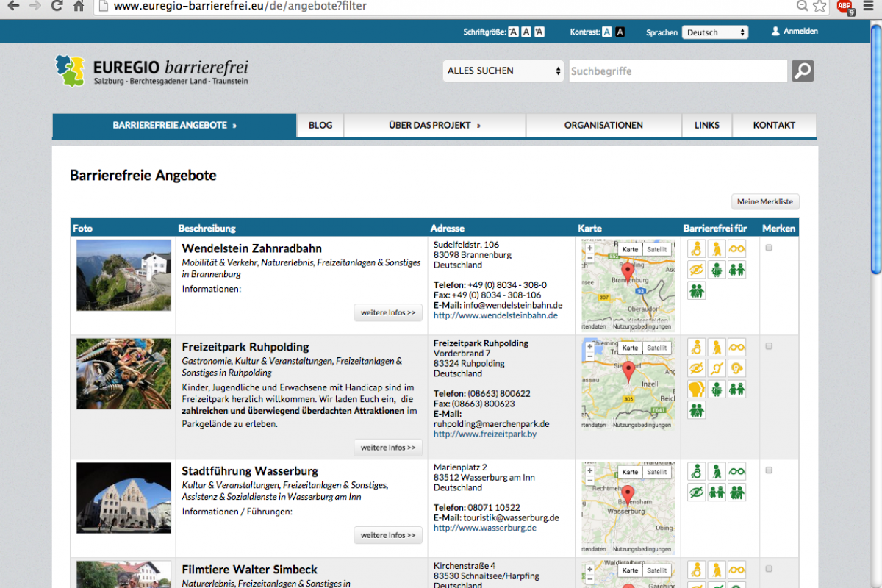Expand the BARRIEREFREIE ANGEBOTE menu
Screen dimensions: 882x588
pos(174,126)
